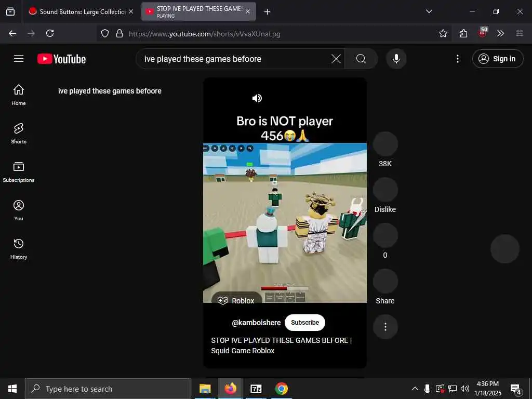
Task: Open the @kamboishere channel link
Action: coord(256,323)
